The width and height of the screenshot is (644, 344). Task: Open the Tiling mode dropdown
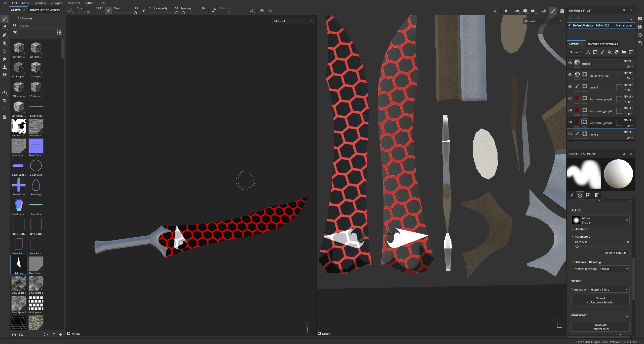[609, 290]
